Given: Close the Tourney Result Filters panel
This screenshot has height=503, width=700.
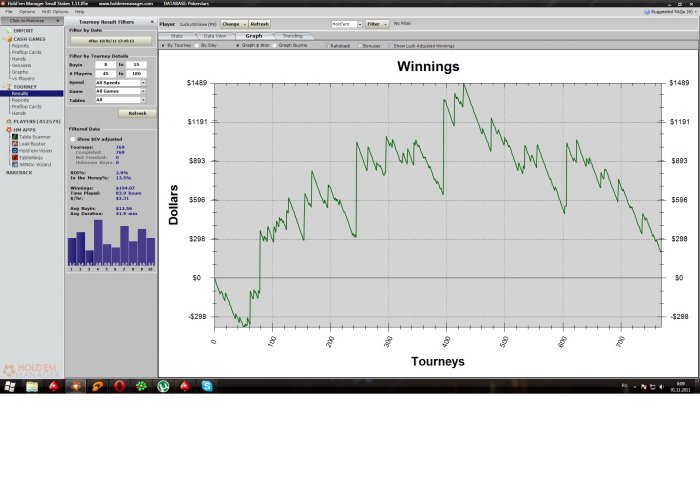Looking at the screenshot, I should (152, 22).
